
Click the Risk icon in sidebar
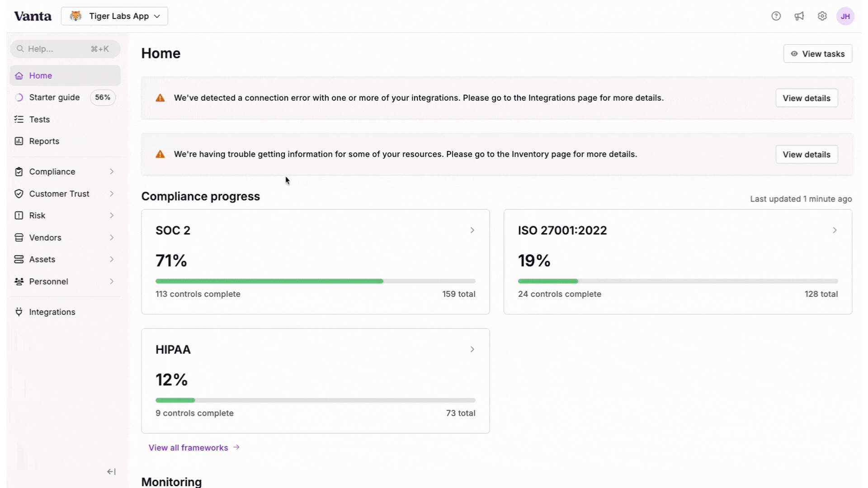[19, 216]
